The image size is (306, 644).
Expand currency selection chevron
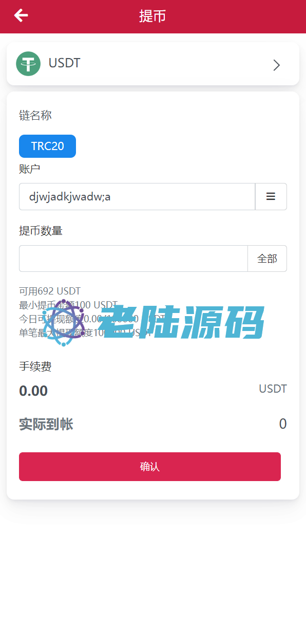pyautogui.click(x=277, y=65)
